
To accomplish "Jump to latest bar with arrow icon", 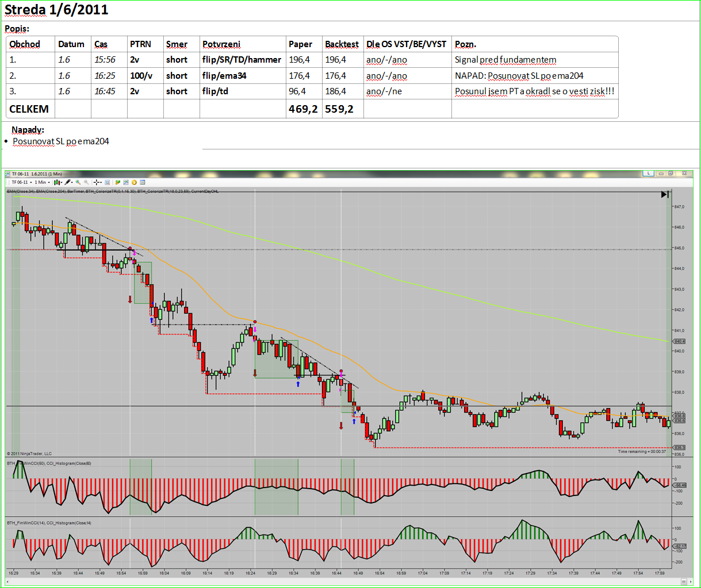I will tap(665, 194).
